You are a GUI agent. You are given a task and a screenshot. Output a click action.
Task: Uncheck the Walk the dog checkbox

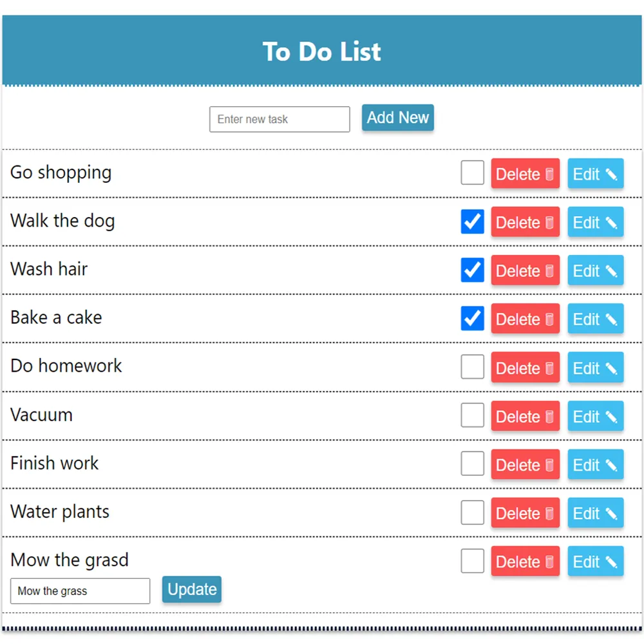pyautogui.click(x=473, y=222)
